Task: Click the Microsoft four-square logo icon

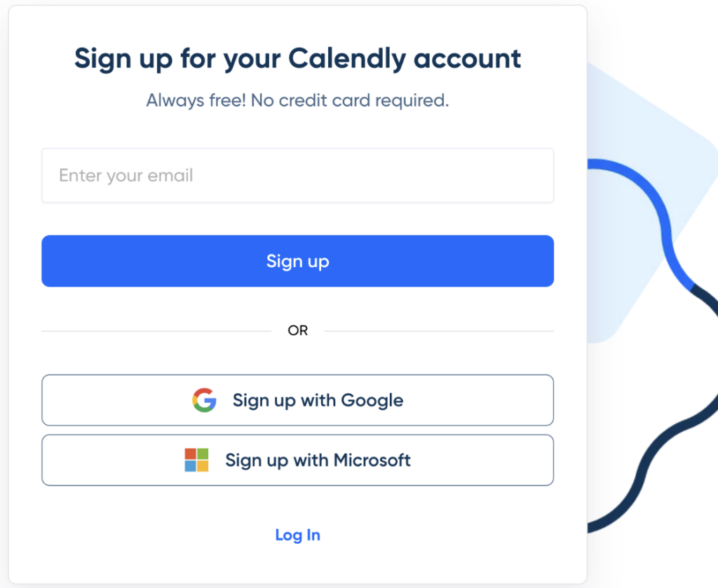Action: pyautogui.click(x=196, y=460)
